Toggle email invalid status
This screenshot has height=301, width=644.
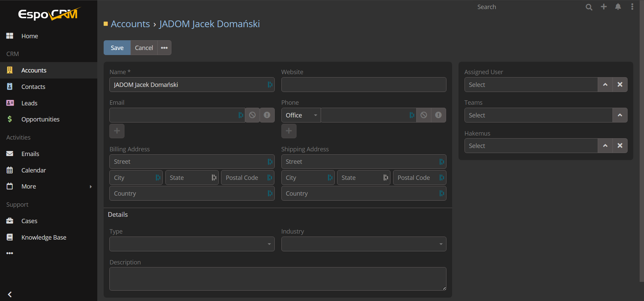coord(267,115)
